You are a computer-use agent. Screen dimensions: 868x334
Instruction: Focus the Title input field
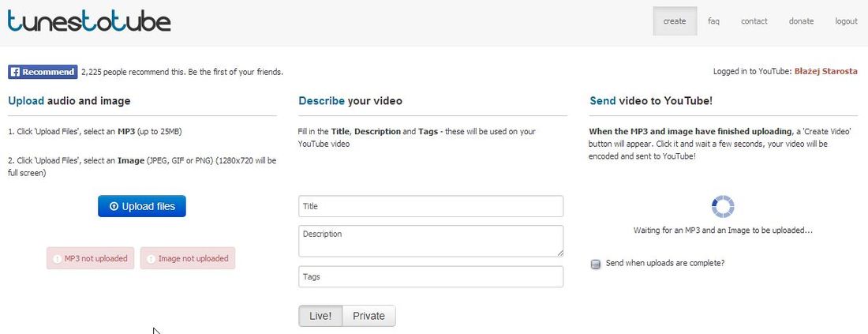(x=431, y=206)
